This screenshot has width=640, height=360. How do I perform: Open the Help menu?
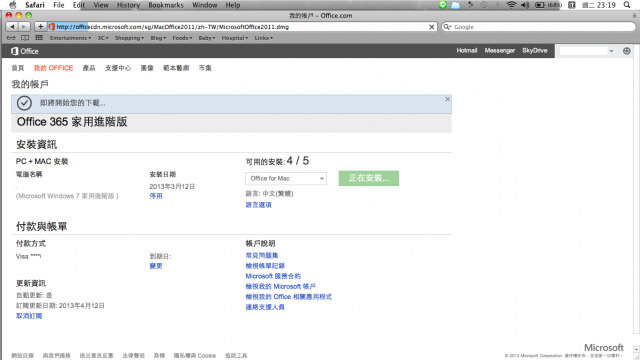233,5
